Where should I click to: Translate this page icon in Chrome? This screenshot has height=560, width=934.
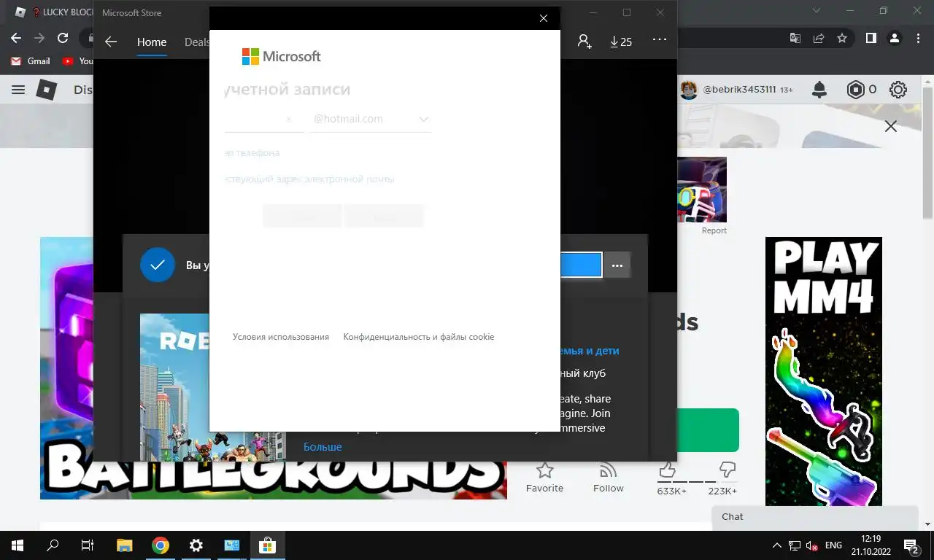[795, 38]
